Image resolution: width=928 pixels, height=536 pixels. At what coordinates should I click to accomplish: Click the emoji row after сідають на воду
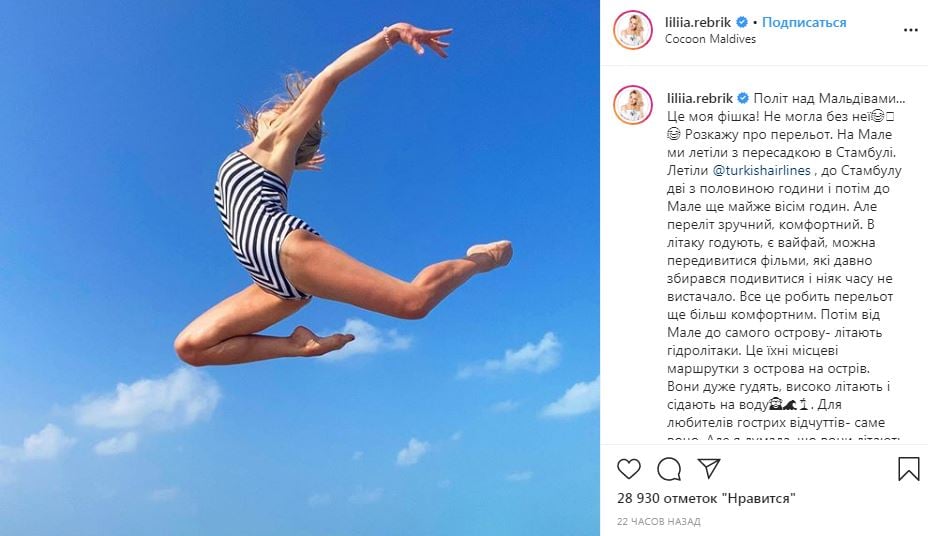point(790,405)
